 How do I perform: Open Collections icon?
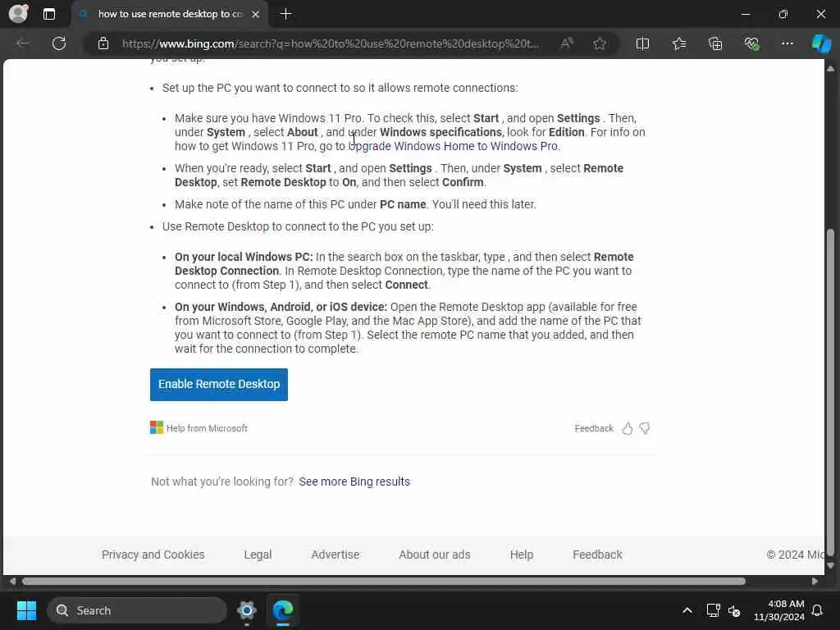715,43
